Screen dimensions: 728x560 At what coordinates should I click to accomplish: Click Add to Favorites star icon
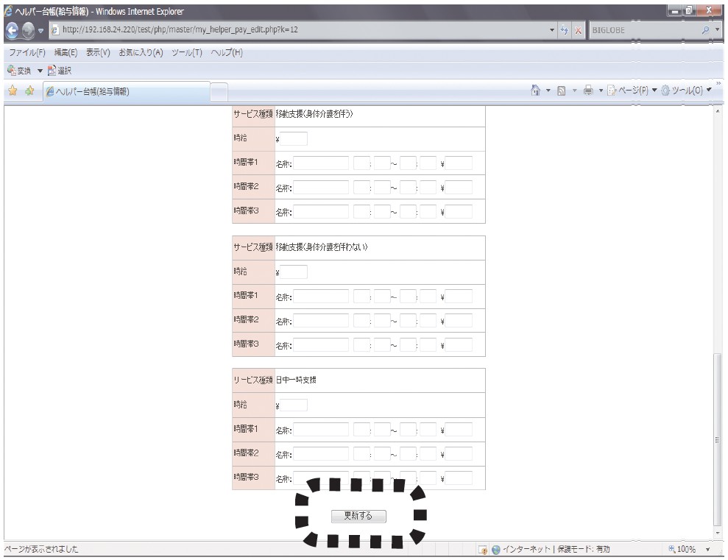pyautogui.click(x=29, y=91)
